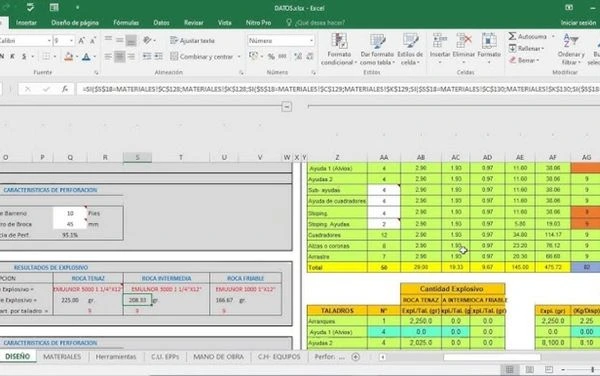Align text to middle of cell
This screenshot has width=600, height=376.
(x=119, y=40)
